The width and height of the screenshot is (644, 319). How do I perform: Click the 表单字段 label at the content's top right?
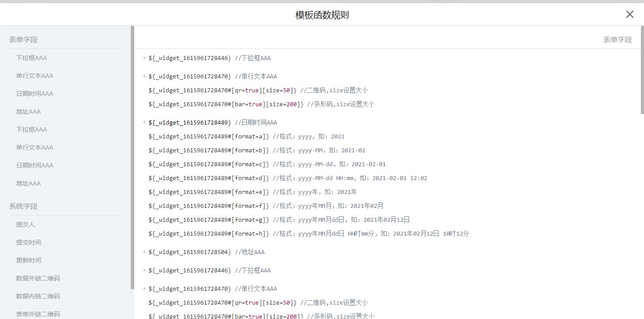(x=617, y=40)
